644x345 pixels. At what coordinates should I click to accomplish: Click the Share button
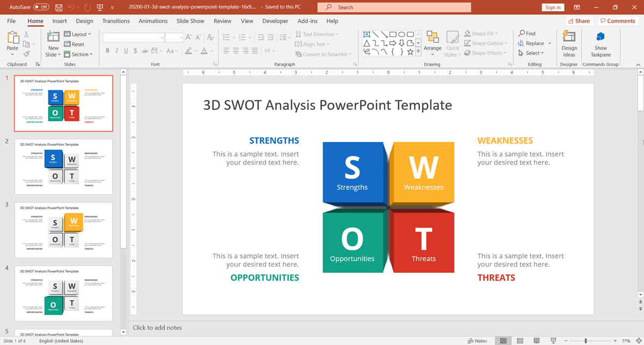pyautogui.click(x=579, y=21)
